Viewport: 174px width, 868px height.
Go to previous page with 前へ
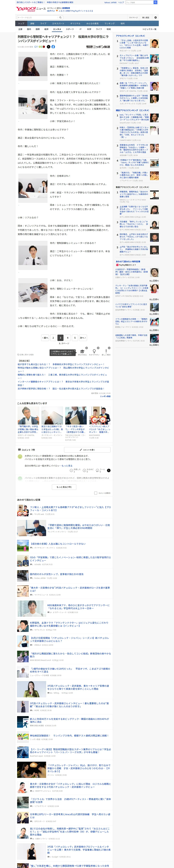(x=45, y=338)
